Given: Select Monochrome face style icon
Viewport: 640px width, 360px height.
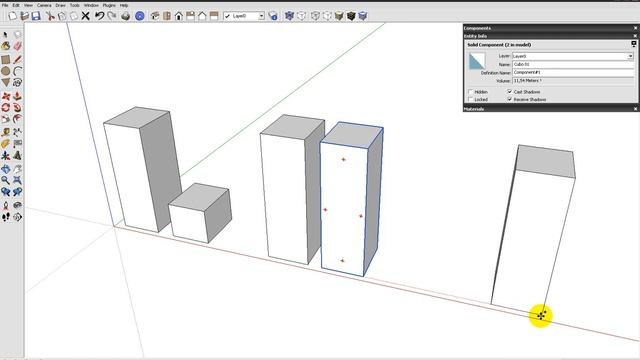Looking at the screenshot, I should (x=362, y=16).
